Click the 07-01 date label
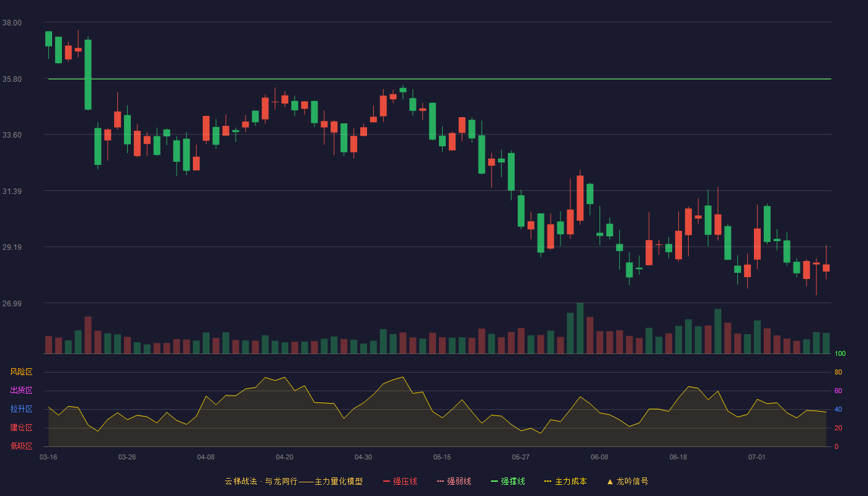This screenshot has height=496, width=868. [x=757, y=457]
